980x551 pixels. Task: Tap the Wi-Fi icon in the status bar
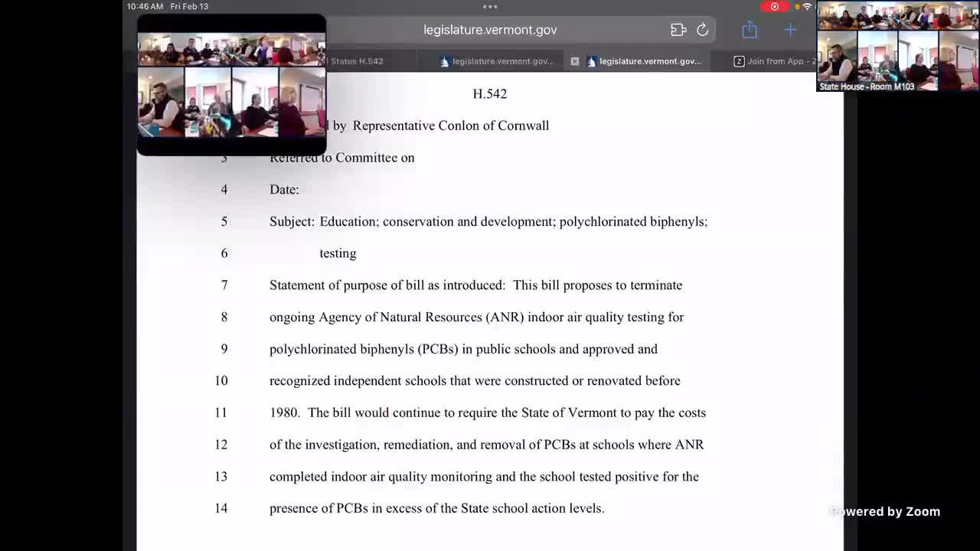(x=805, y=6)
